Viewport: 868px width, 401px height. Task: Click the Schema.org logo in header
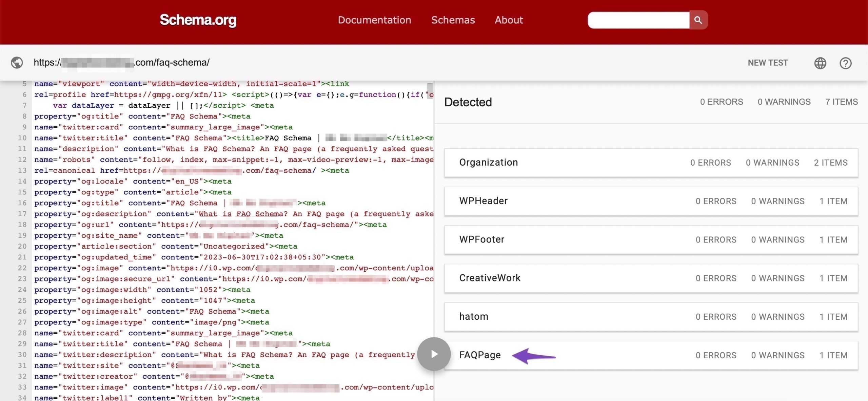point(198,19)
